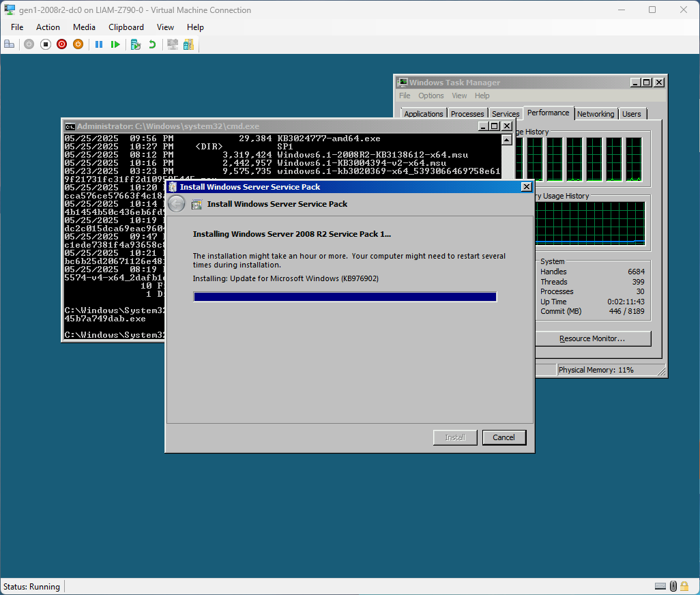This screenshot has height=595, width=700.
Task: Maximize the cmd.exe window
Action: point(495,126)
